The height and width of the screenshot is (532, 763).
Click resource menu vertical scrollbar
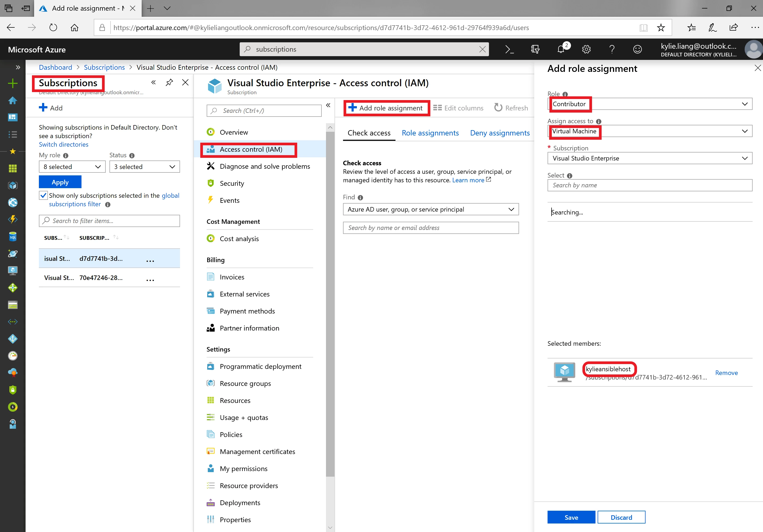tap(330, 304)
